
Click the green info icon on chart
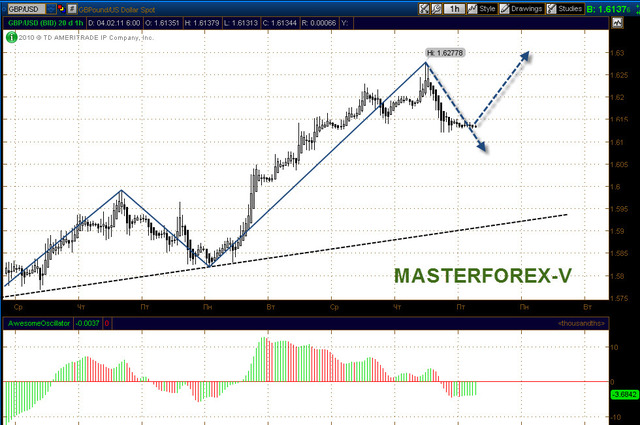11,38
